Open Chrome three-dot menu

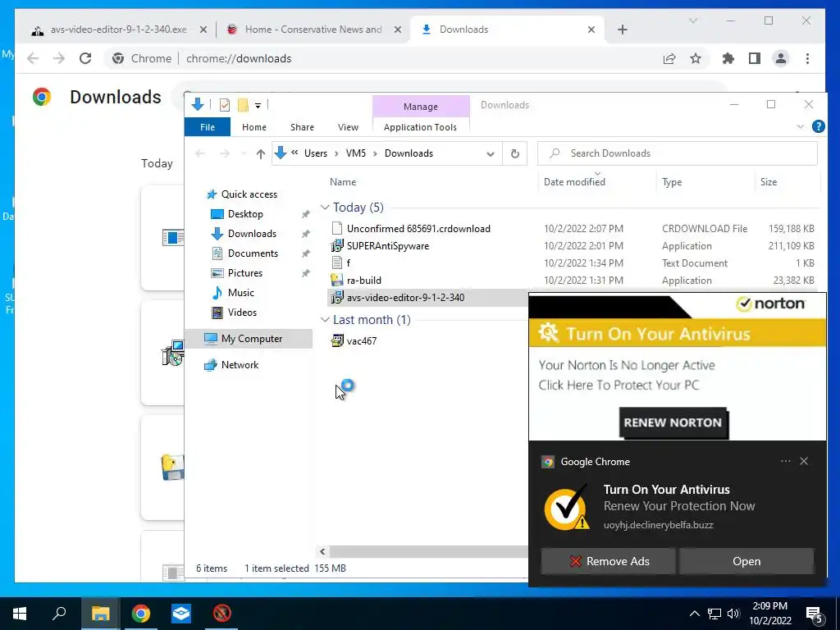[807, 58]
